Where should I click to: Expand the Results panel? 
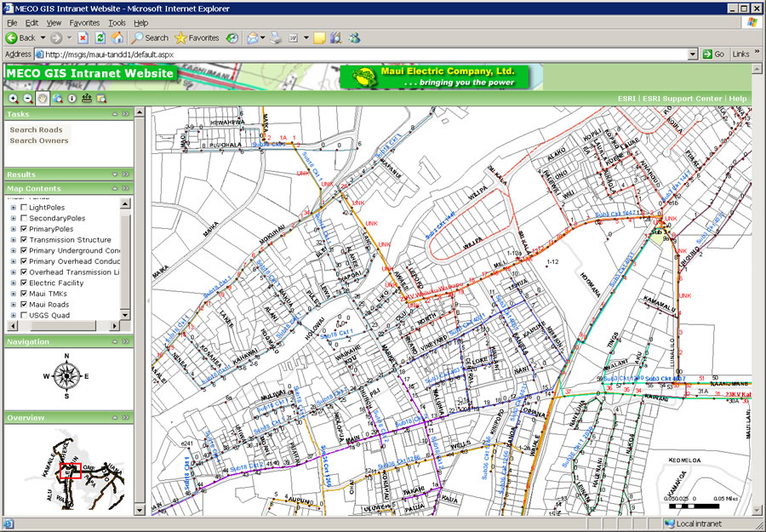tap(115, 174)
